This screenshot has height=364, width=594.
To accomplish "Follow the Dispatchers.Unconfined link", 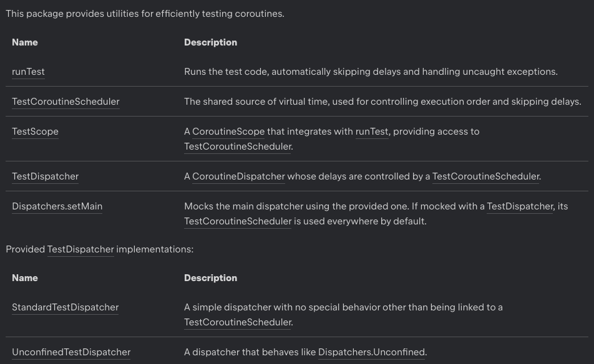I will click(371, 352).
